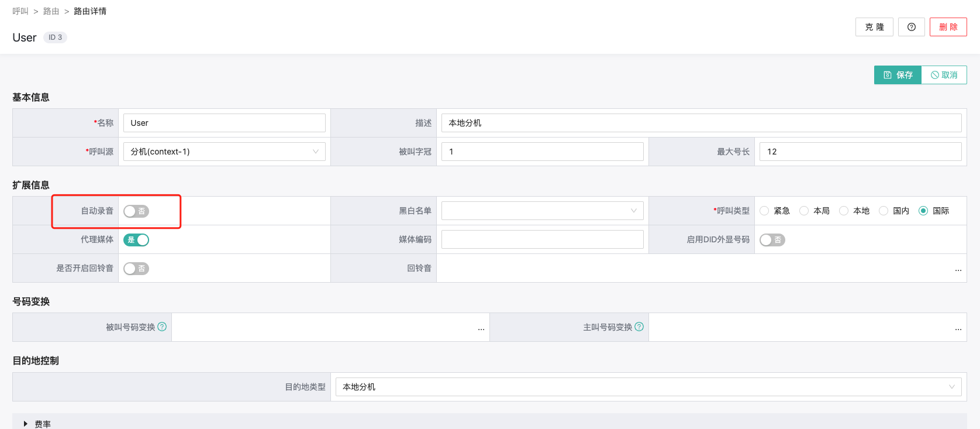The image size is (980, 429).
Task: Expand the 费率 section
Action: click(x=26, y=424)
